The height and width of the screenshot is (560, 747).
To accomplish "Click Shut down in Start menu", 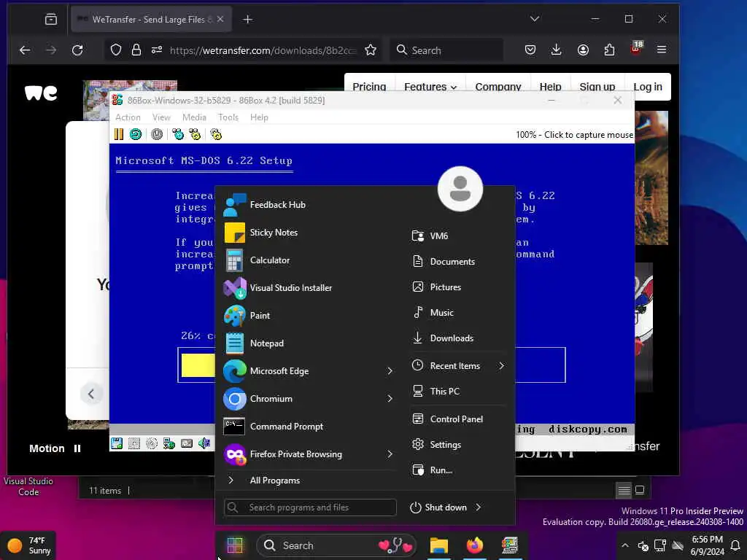I will coord(438,507).
